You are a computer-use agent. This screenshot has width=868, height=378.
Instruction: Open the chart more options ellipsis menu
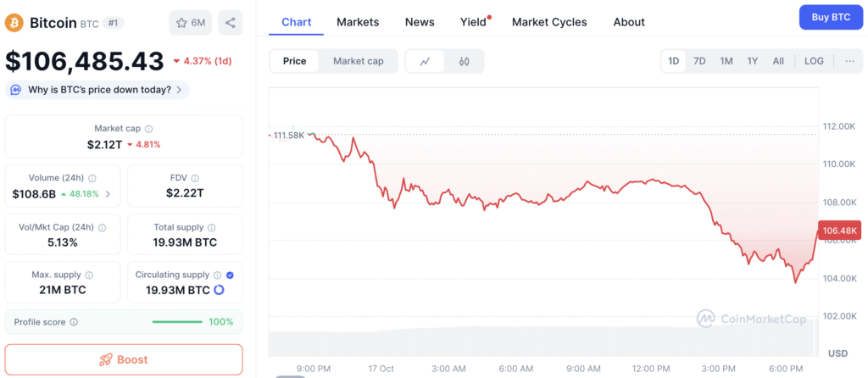point(849,61)
